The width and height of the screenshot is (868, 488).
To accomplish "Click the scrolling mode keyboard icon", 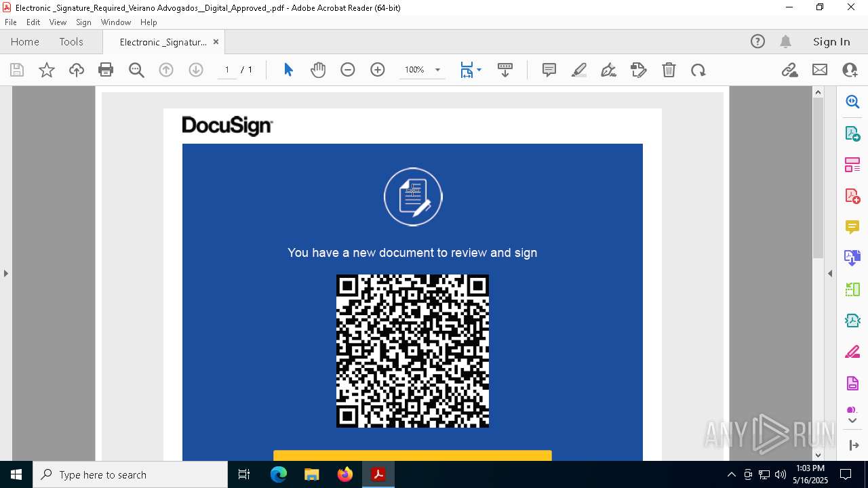I will 505,70.
